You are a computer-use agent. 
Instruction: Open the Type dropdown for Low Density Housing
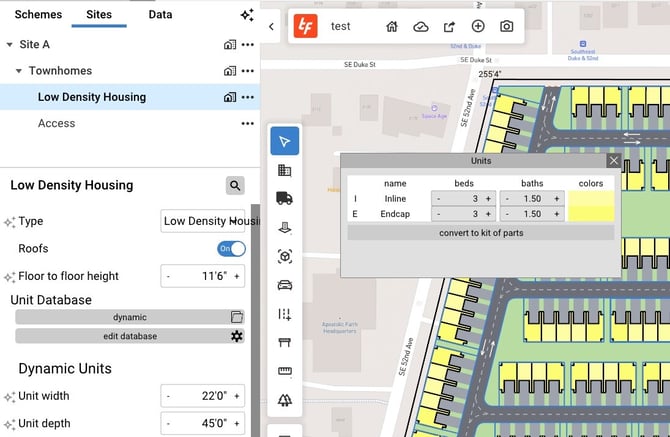click(x=203, y=221)
